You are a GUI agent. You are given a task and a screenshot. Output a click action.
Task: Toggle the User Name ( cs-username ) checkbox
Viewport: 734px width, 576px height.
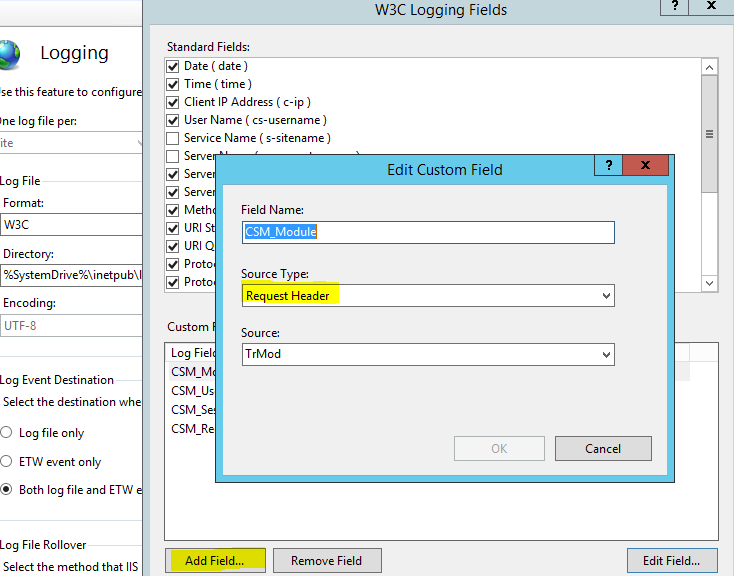coord(173,120)
